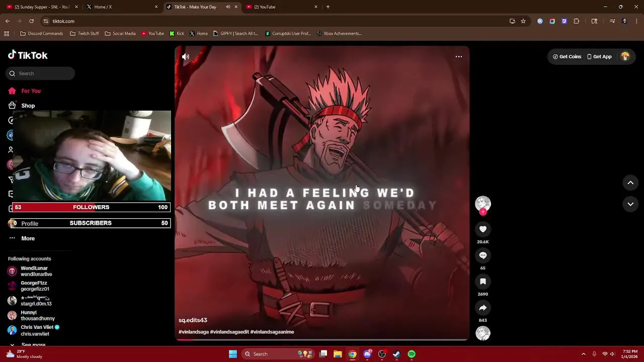Image resolution: width=644 pixels, height=362 pixels.
Task: Open the Windows Start menu
Action: 233,354
